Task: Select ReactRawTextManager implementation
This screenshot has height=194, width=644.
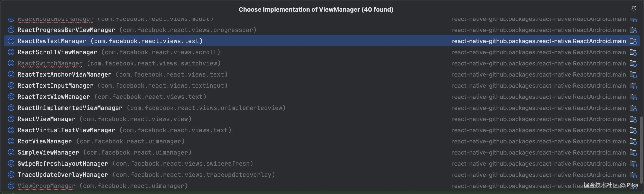Action: pos(52,41)
